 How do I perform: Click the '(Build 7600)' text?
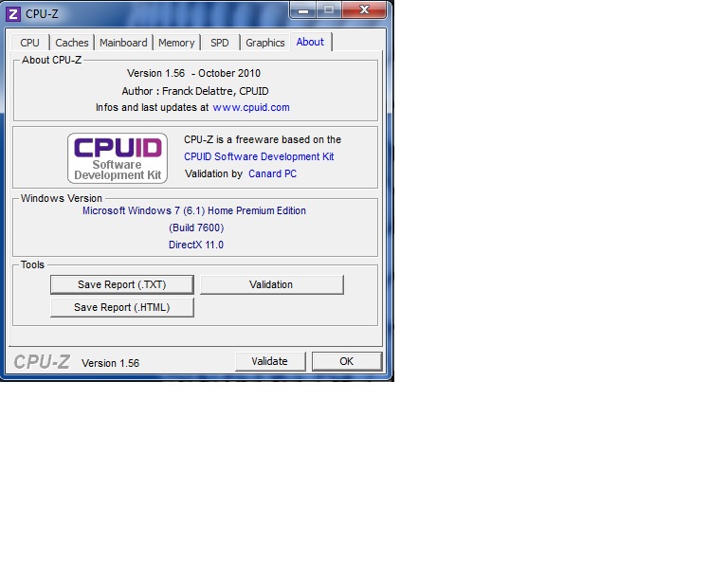196,227
